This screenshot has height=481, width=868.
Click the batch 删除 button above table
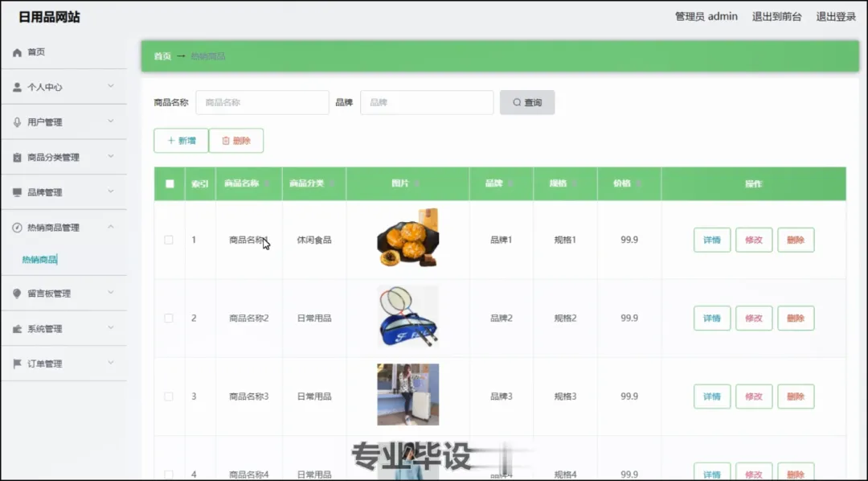point(235,141)
